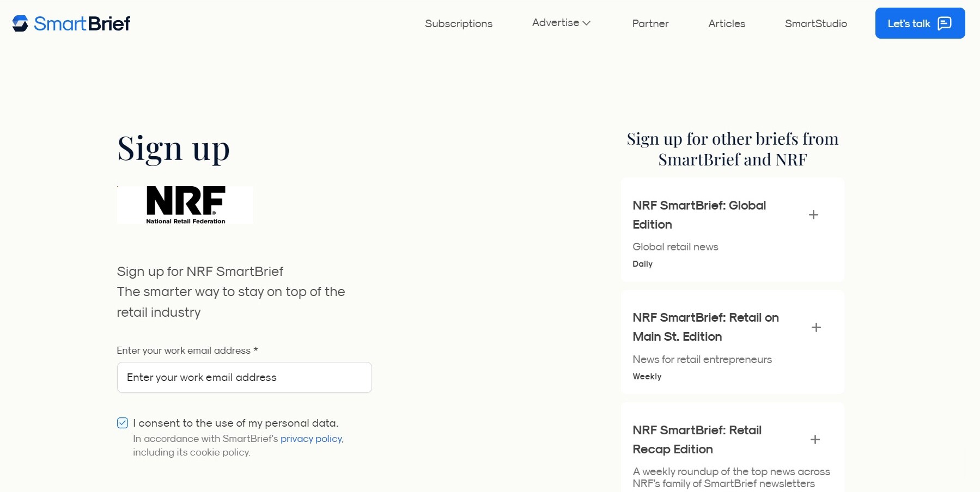Viewport: 980px width, 492px height.
Task: Uncheck the personal data consent checkbox
Action: (x=123, y=423)
